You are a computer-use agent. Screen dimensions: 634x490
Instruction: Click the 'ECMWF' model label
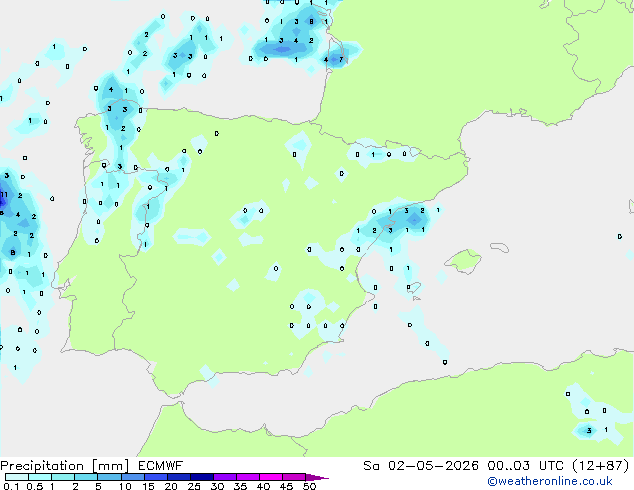click(160, 466)
